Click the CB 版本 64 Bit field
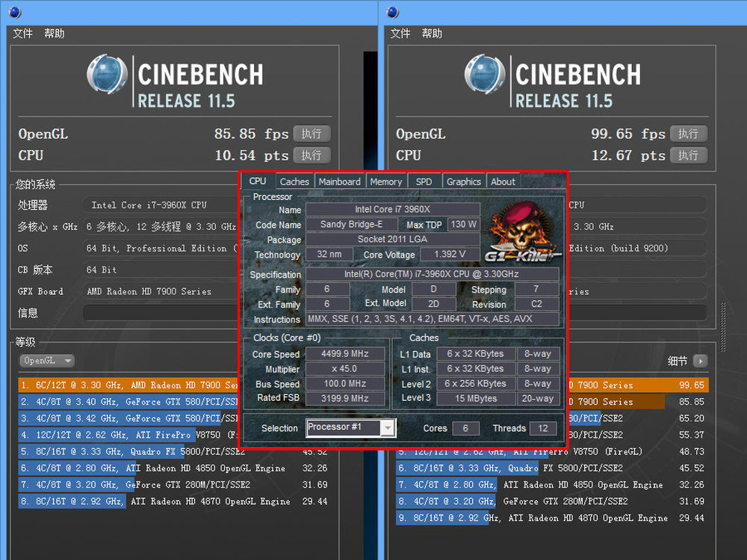Viewport: 747px width, 560px height. [x=161, y=270]
